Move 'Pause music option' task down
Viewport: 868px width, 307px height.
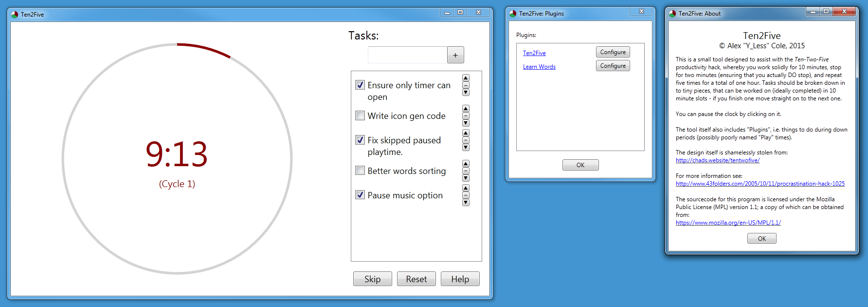[x=466, y=203]
